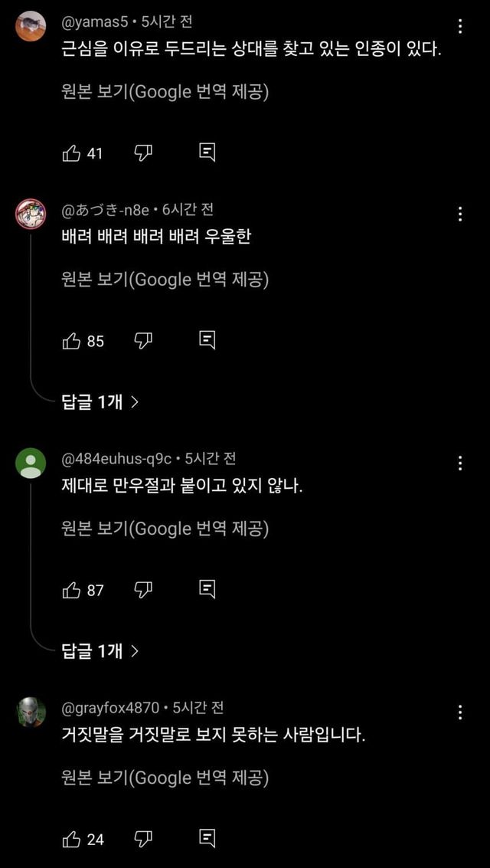Screen dimensions: 490x868
Task: Open the more options menu for @yamas5
Action: (x=460, y=27)
